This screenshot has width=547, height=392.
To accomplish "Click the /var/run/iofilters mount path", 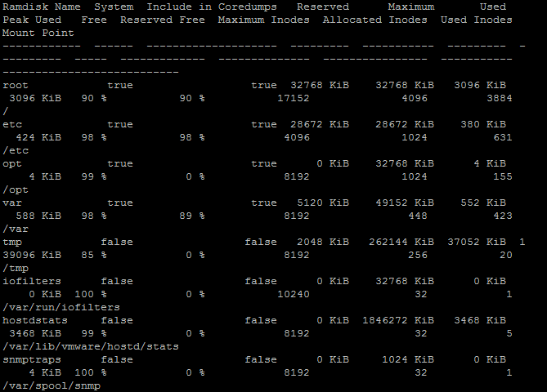I will click(x=61, y=307).
